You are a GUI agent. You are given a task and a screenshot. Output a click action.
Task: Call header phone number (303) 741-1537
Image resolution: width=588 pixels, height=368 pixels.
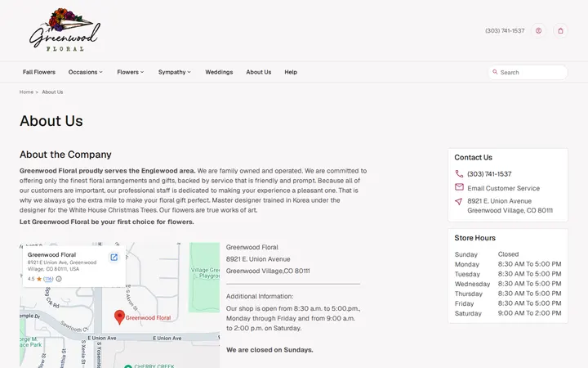pyautogui.click(x=505, y=31)
